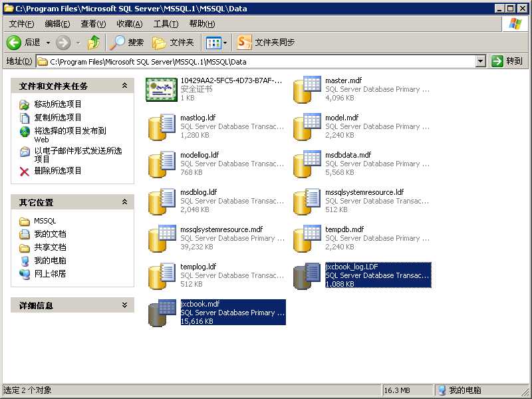Click E-mail selected items link
This screenshot has height=399, width=532.
tap(78, 155)
